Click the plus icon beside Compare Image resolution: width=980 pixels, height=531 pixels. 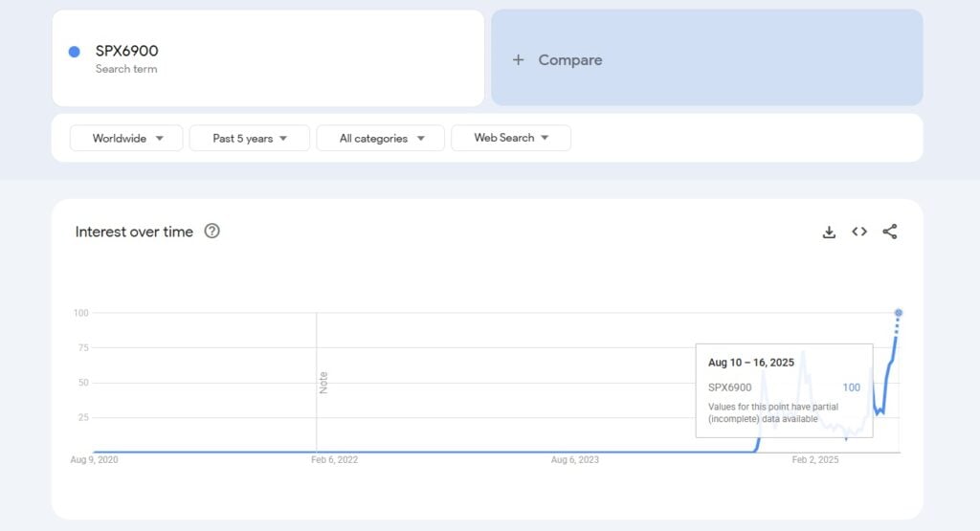point(518,60)
